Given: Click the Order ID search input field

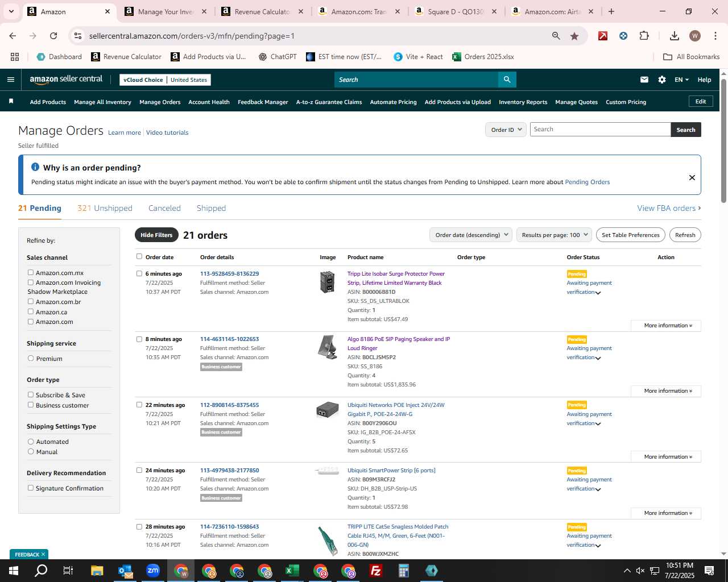Looking at the screenshot, I should [x=600, y=130].
